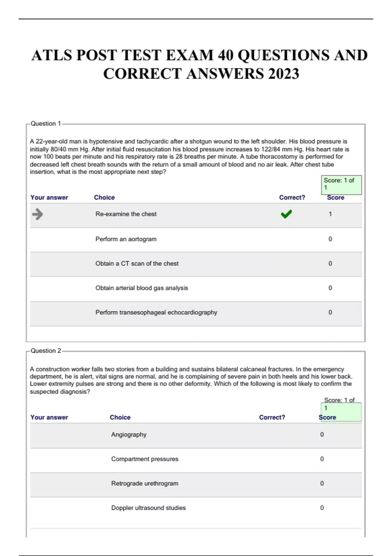Click the gray arrow answer indicator
Image resolution: width=392 pixels, height=556 pixels.
pyautogui.click(x=38, y=214)
